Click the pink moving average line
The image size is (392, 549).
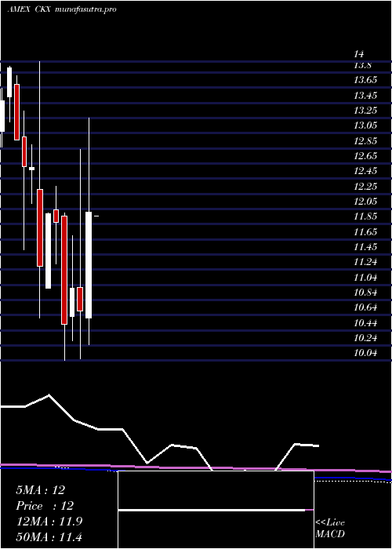(x=196, y=467)
